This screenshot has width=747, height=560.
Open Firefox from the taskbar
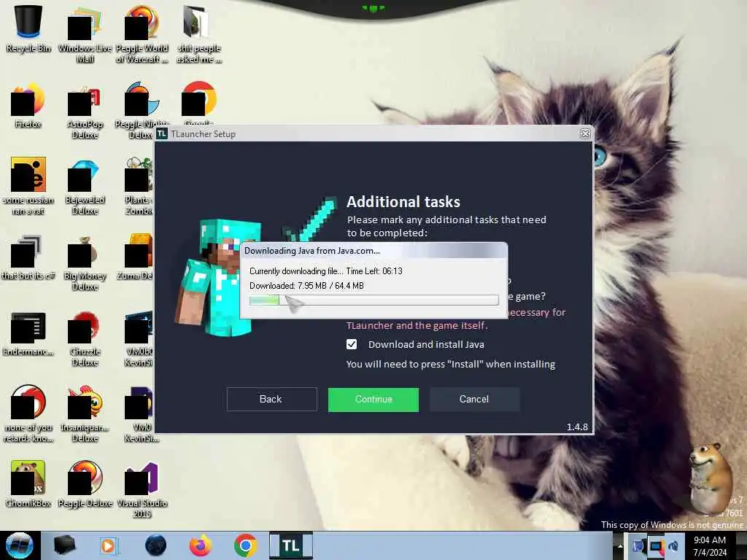[x=201, y=545]
